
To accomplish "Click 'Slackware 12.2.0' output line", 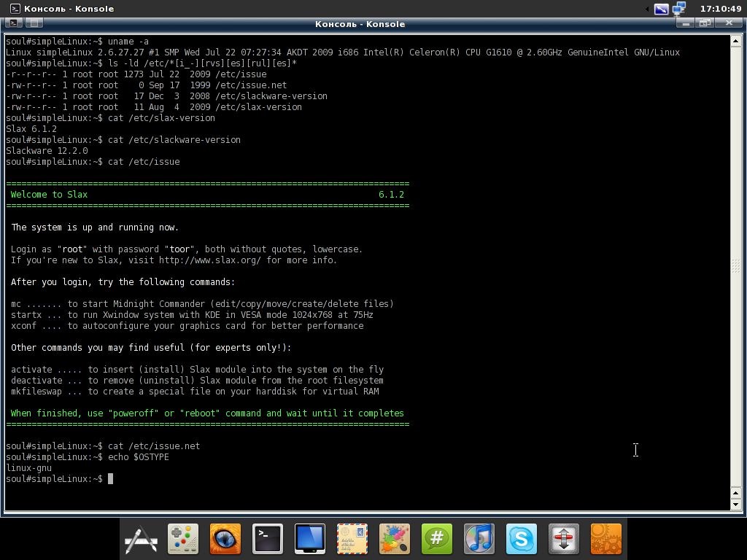I will (47, 150).
